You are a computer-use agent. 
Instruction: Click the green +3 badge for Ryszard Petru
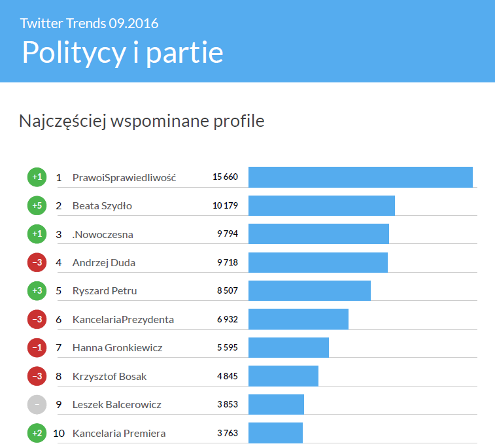click(x=37, y=291)
